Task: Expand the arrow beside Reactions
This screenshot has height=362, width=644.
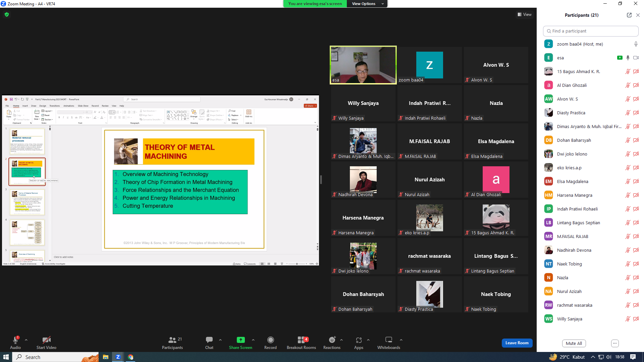Action: [x=341, y=340]
